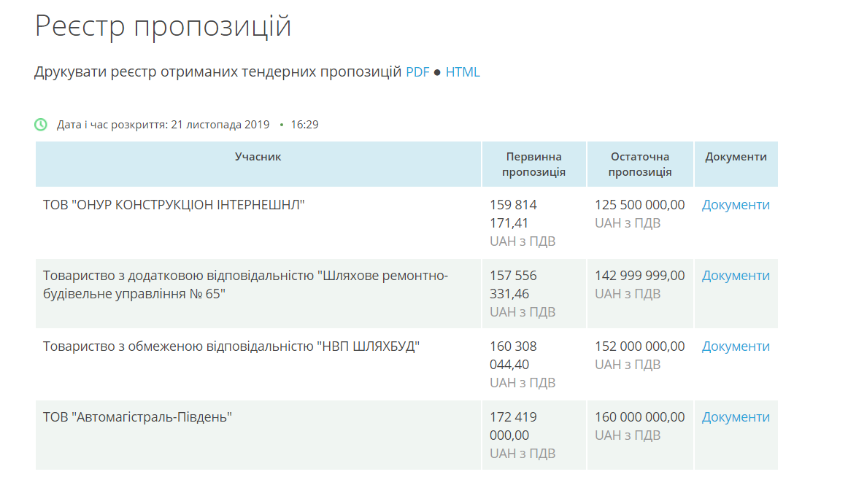Click initial bid 172 419 000,00
The image size is (848, 504).
(x=514, y=426)
